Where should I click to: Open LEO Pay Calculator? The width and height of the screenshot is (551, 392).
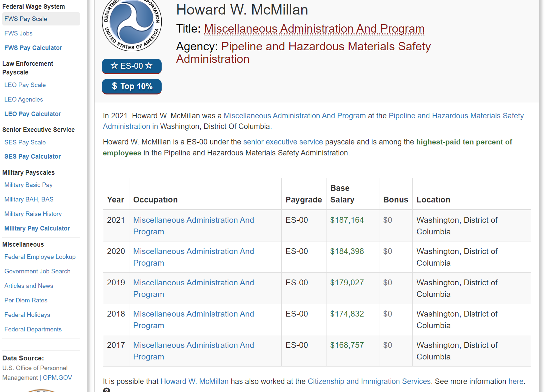point(33,114)
